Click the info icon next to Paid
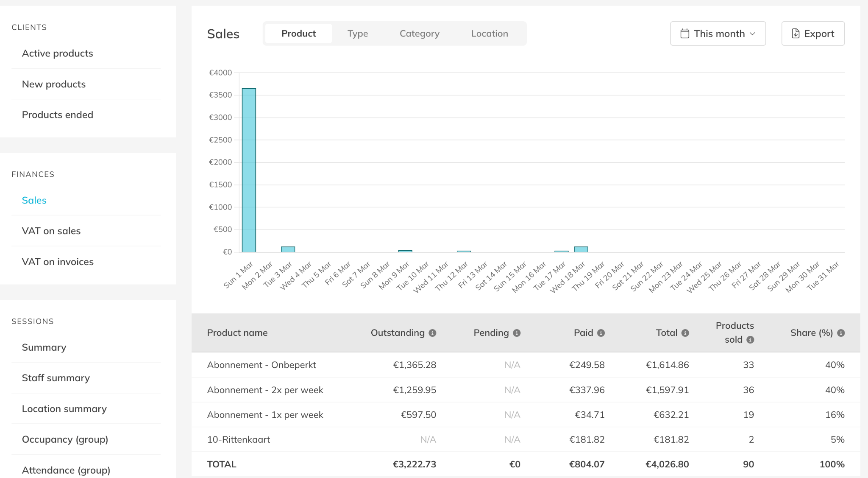This screenshot has width=868, height=478. click(x=601, y=333)
